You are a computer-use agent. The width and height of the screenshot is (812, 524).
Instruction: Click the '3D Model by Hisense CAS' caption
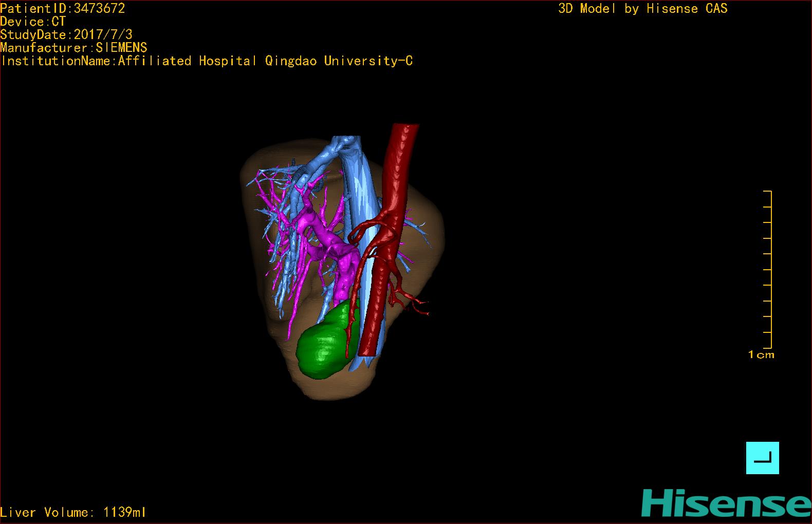click(643, 8)
